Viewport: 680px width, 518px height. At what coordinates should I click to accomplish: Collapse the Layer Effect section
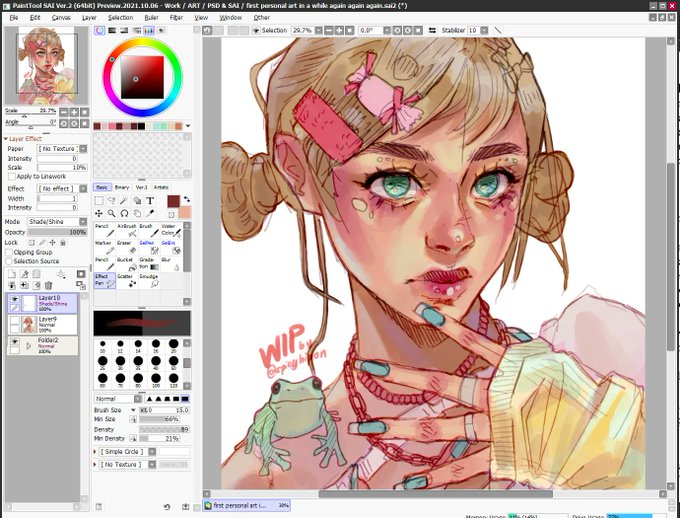[6, 139]
